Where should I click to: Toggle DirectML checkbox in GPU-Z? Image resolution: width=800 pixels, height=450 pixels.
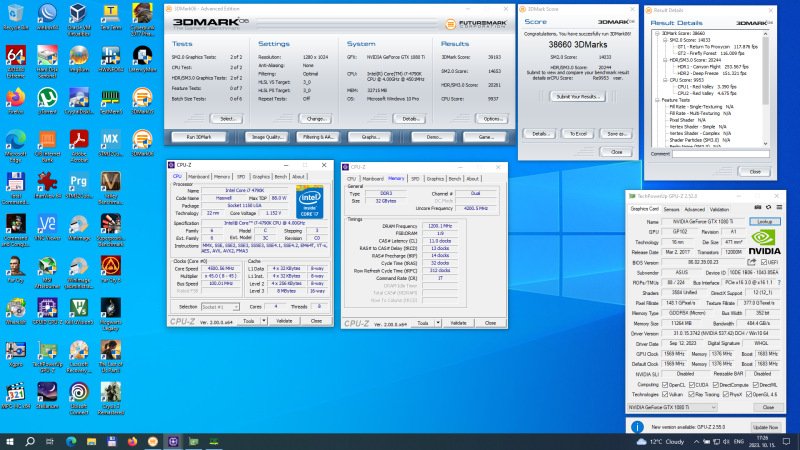click(756, 385)
